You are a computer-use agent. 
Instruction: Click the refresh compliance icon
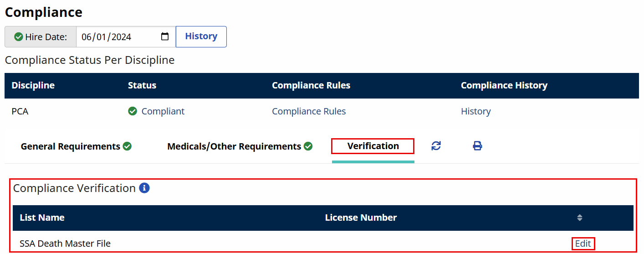436,146
